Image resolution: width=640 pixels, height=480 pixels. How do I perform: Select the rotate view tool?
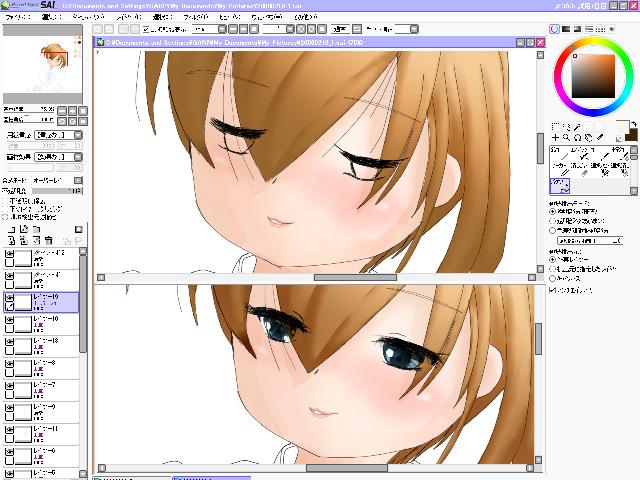click(577, 138)
